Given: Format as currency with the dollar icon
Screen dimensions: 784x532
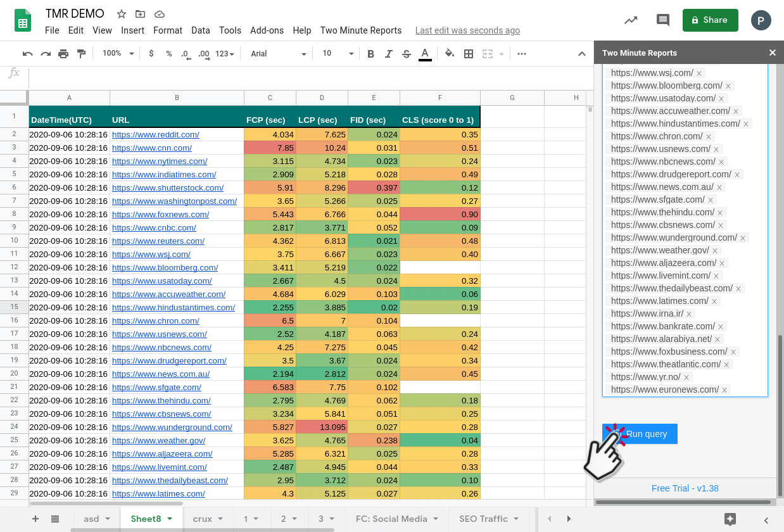Looking at the screenshot, I should click(151, 54).
